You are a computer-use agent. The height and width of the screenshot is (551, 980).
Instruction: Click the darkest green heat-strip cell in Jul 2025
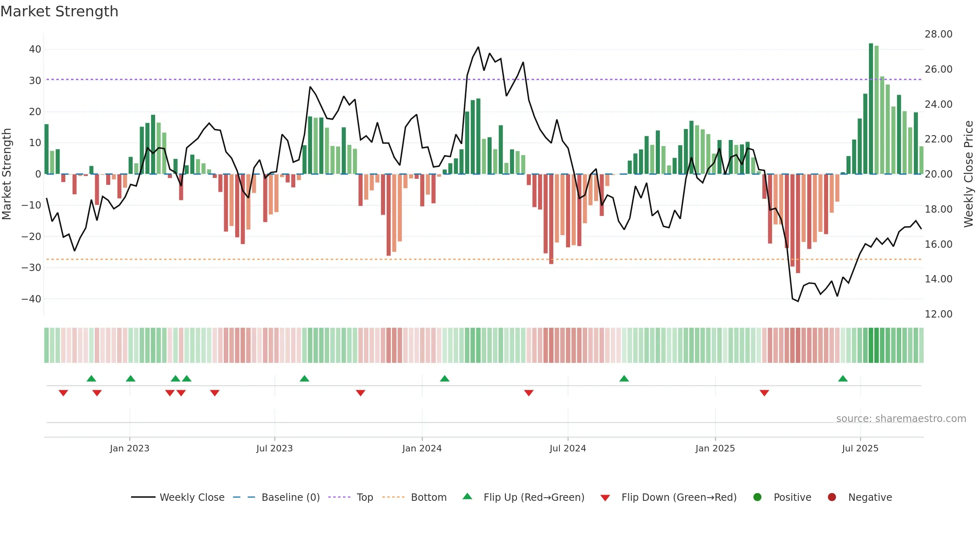(871, 345)
